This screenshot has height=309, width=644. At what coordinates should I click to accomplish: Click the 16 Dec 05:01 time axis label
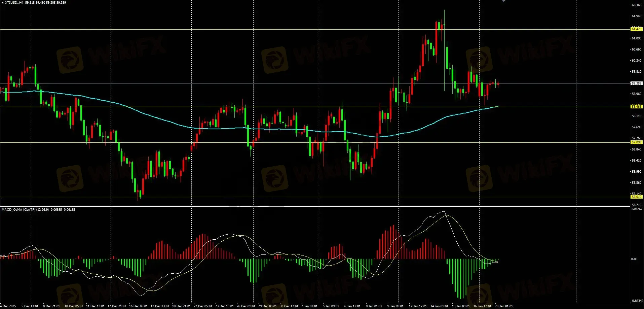pos(138,306)
